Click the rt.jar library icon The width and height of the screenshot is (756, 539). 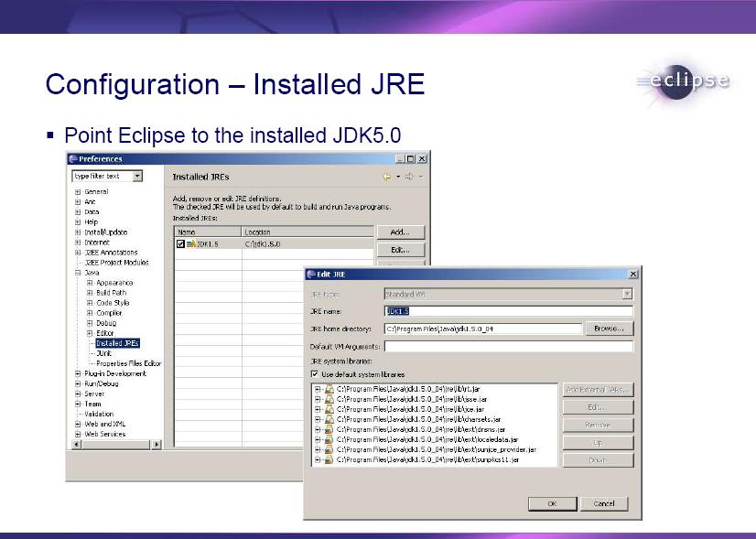click(x=329, y=389)
